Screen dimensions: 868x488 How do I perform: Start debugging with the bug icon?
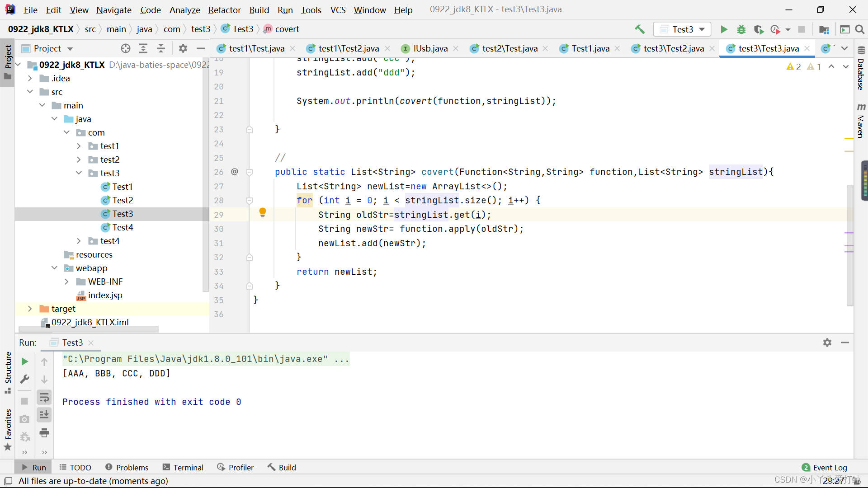click(741, 29)
